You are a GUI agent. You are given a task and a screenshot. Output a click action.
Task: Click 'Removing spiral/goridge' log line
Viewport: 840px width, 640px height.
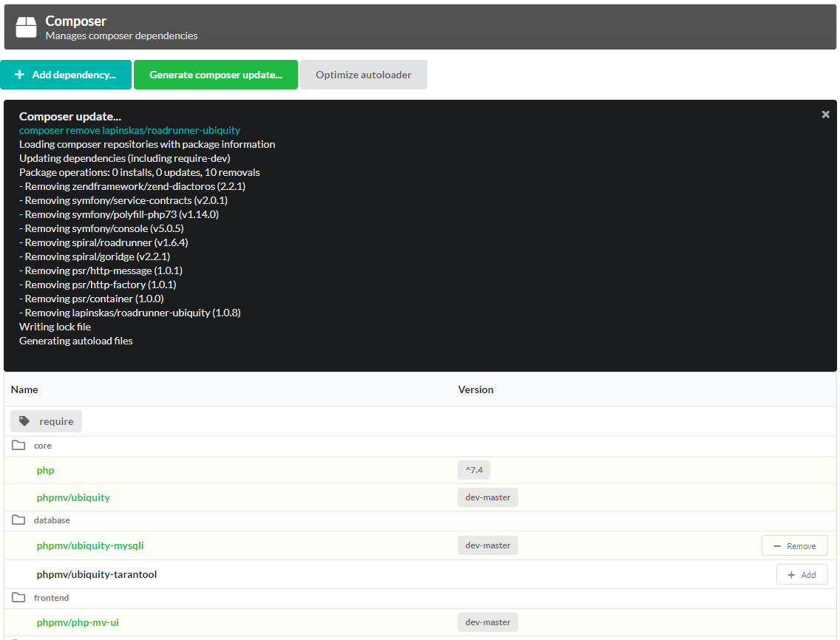tap(95, 256)
